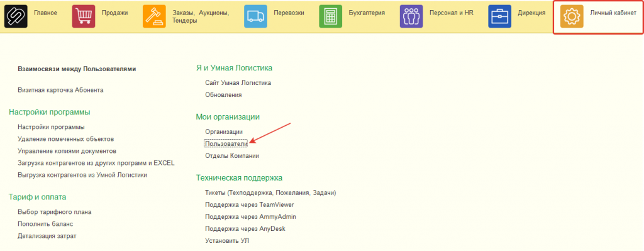Click the Мои организации heading
The image size is (644, 251).
228,117
